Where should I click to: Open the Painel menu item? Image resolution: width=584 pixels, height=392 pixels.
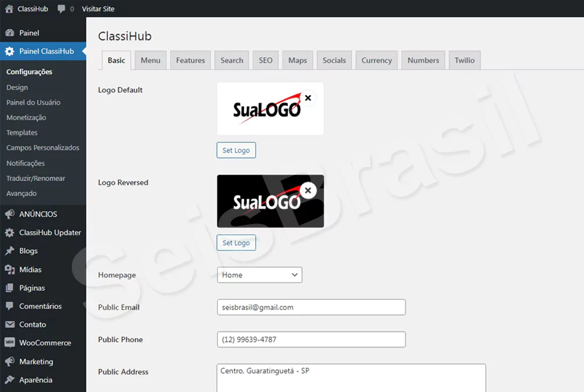[29, 33]
